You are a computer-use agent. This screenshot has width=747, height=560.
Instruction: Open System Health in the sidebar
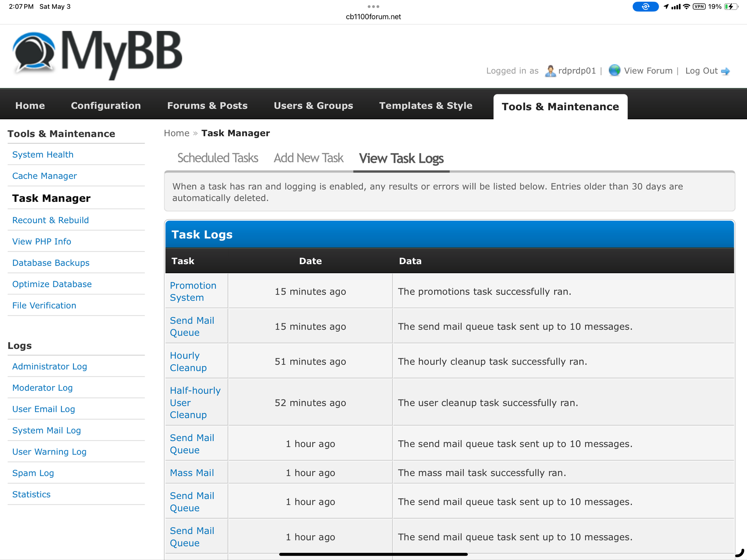[x=43, y=155]
